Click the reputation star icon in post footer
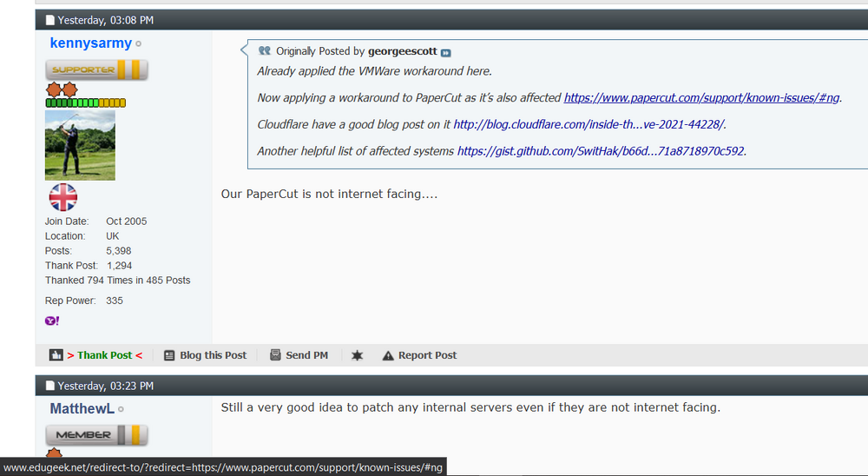 pyautogui.click(x=357, y=355)
